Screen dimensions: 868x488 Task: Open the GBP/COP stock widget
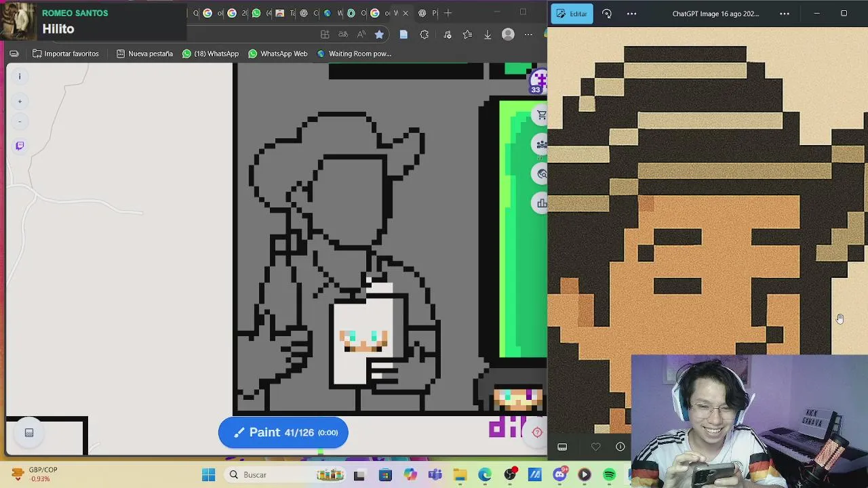click(35, 474)
